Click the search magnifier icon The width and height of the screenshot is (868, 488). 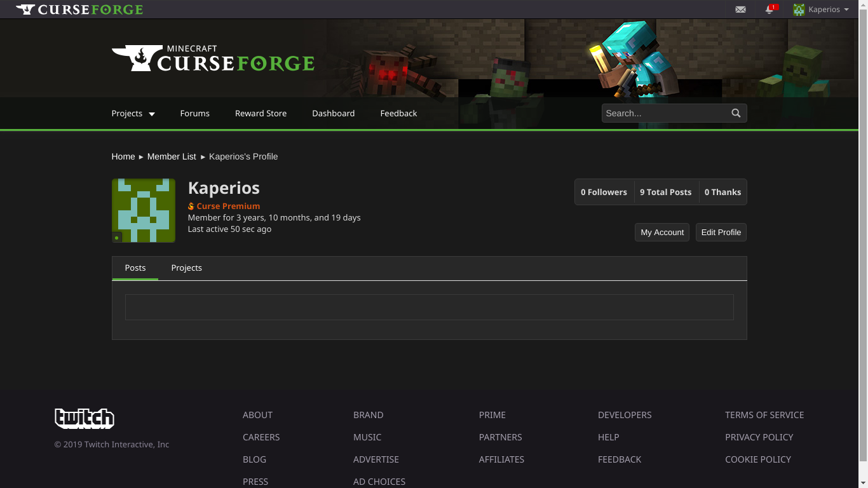point(735,112)
